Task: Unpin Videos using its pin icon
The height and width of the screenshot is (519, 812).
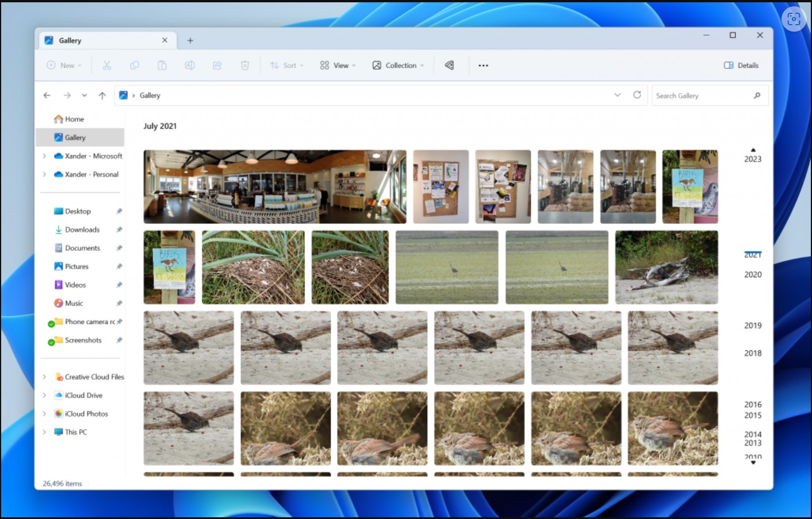Action: tap(120, 285)
